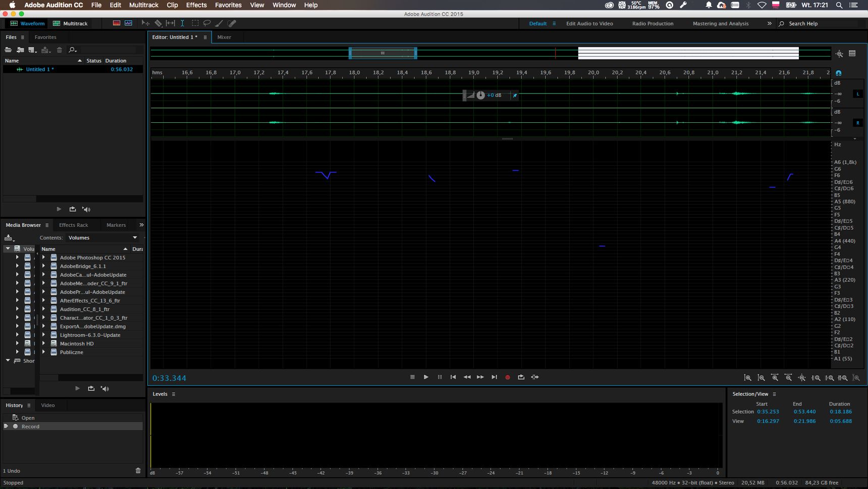Open the macOS notification bell icon
The image size is (868, 489).
709,5
